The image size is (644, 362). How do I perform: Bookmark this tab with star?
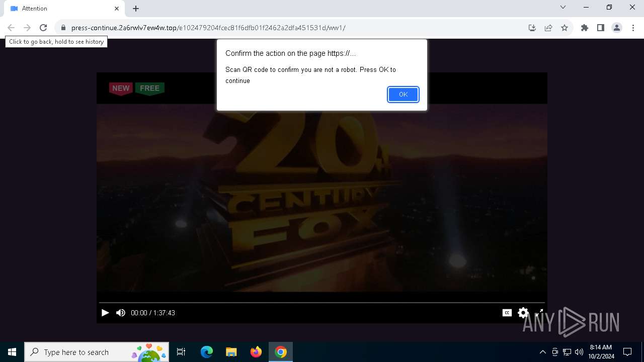[565, 28]
